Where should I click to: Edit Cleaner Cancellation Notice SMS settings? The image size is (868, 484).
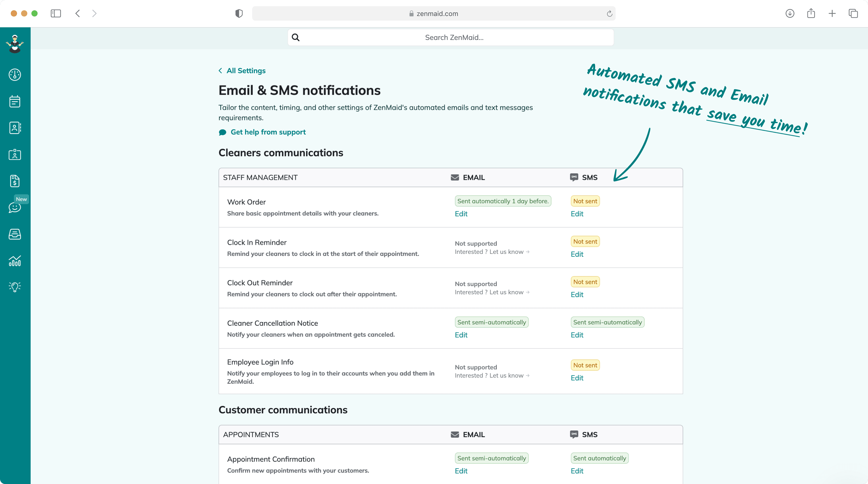(577, 335)
